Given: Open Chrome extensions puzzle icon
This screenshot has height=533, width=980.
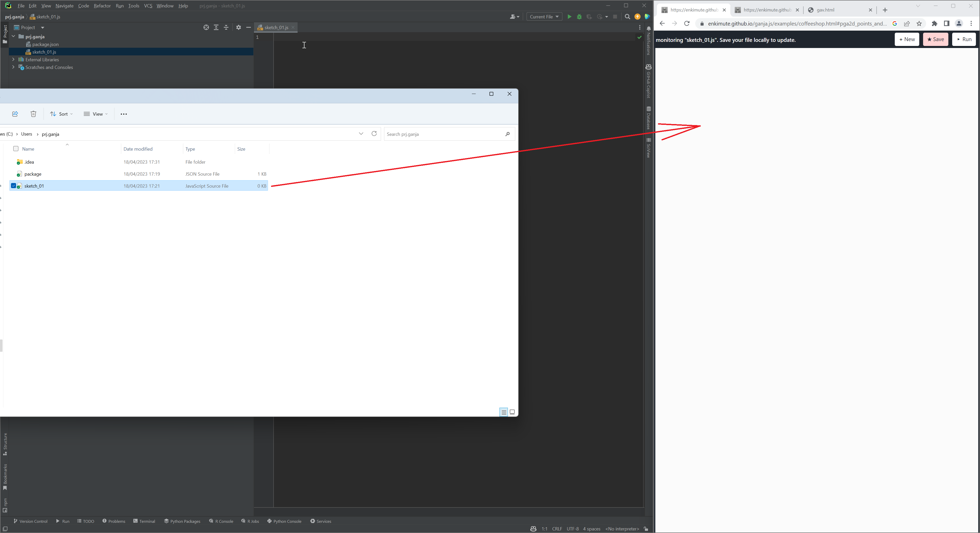Looking at the screenshot, I should pyautogui.click(x=934, y=23).
